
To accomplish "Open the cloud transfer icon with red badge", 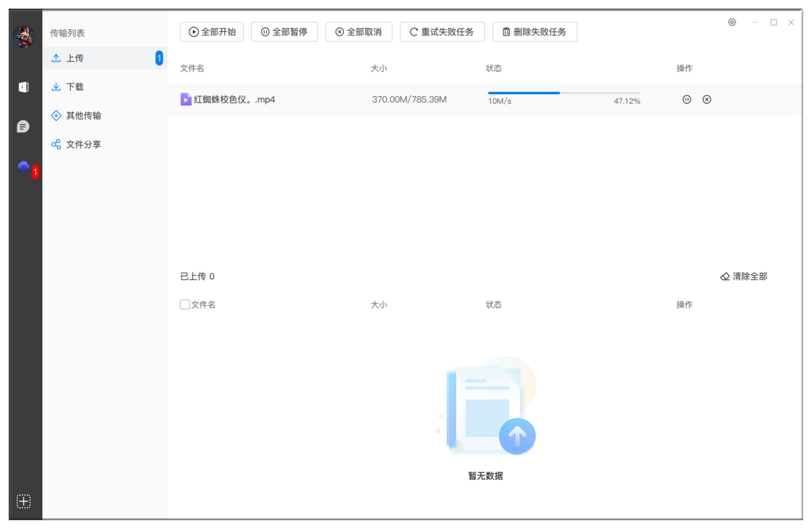I will pos(24,166).
